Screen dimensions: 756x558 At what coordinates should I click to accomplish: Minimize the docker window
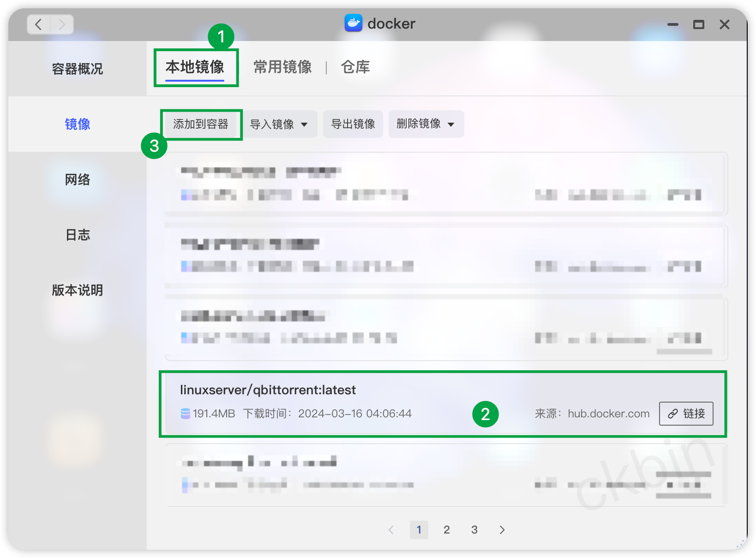tap(673, 24)
